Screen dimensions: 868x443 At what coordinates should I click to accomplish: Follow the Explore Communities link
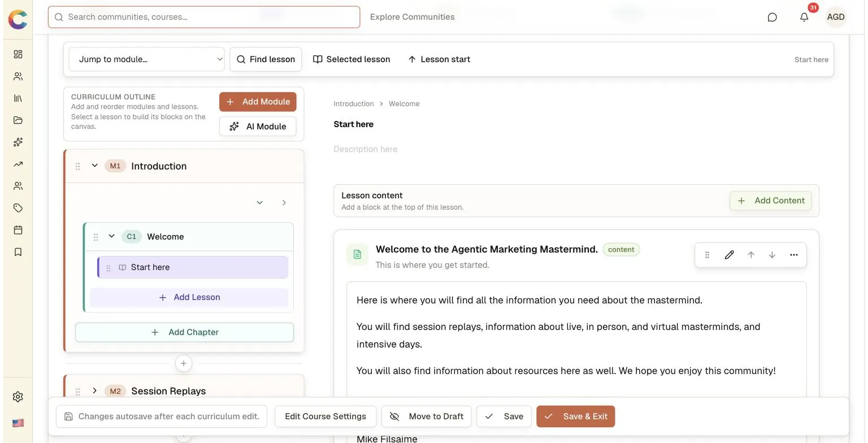click(413, 17)
